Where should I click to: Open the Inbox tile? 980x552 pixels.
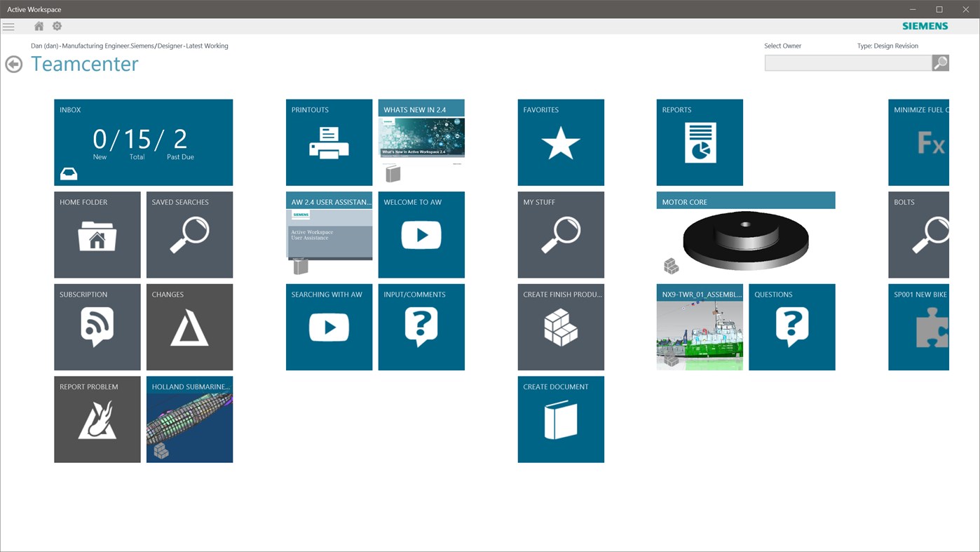tap(143, 142)
